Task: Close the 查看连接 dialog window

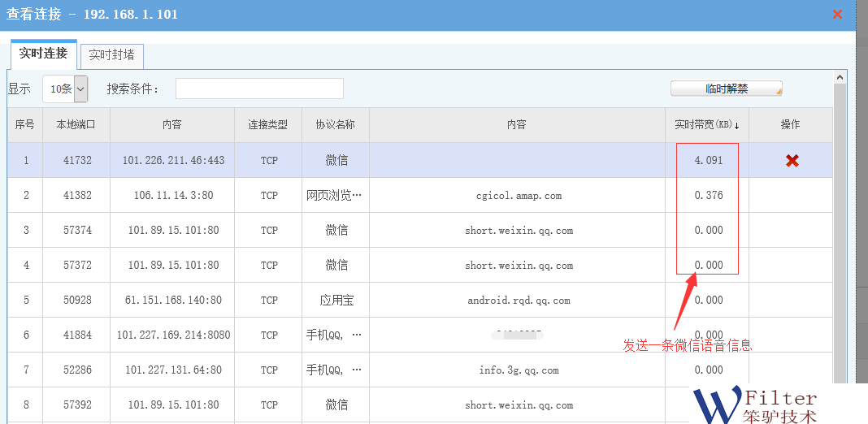Action: point(838,15)
